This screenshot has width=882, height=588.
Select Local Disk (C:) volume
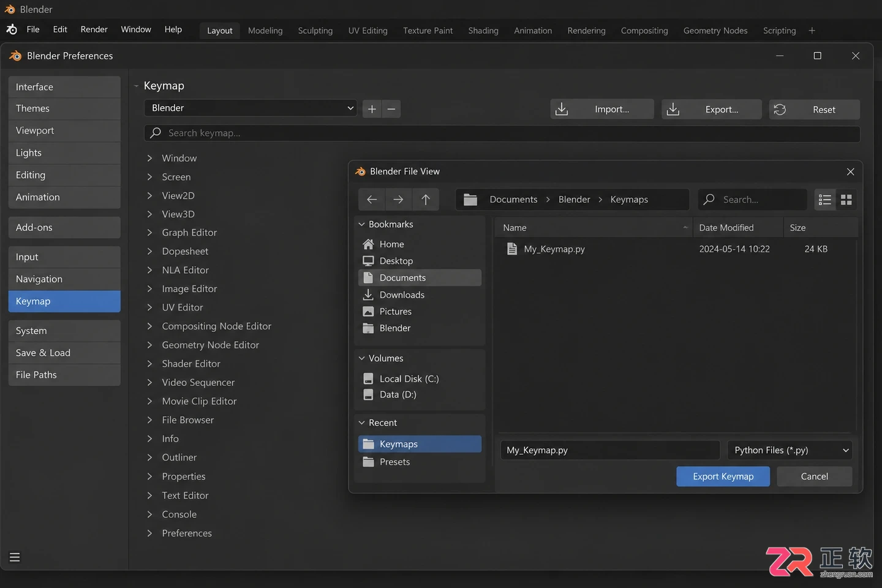pos(420,379)
